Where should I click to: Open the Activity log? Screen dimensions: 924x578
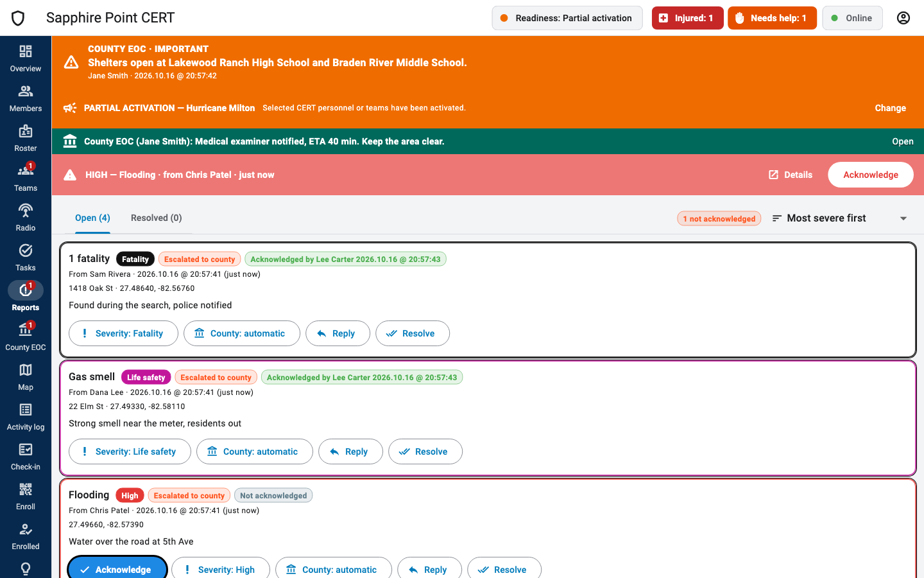pyautogui.click(x=26, y=417)
